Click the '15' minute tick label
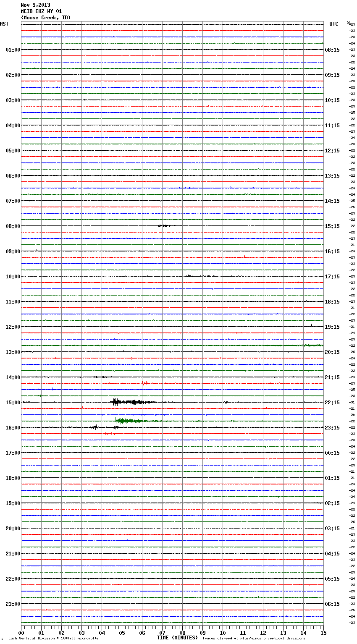 click(x=323, y=633)
